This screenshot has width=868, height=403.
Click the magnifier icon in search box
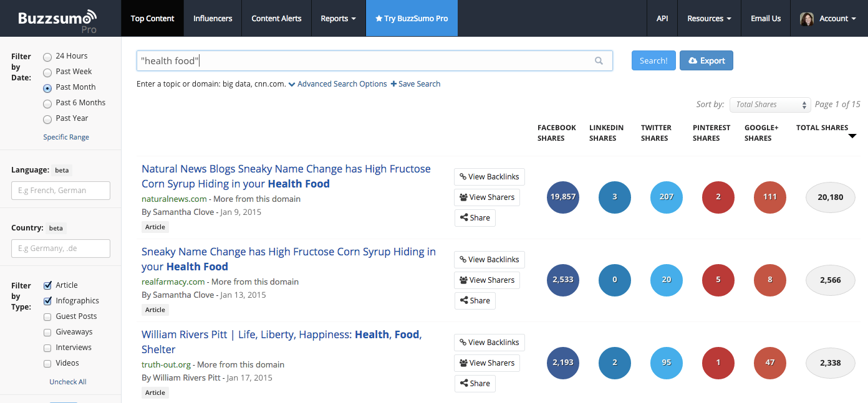click(x=599, y=61)
